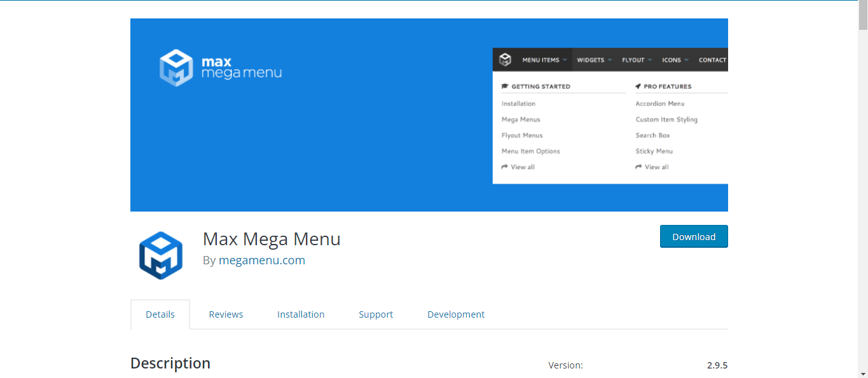This screenshot has width=868, height=378.
Task: Expand the FLYOUT dropdown in the banner menu
Action: pos(651,59)
